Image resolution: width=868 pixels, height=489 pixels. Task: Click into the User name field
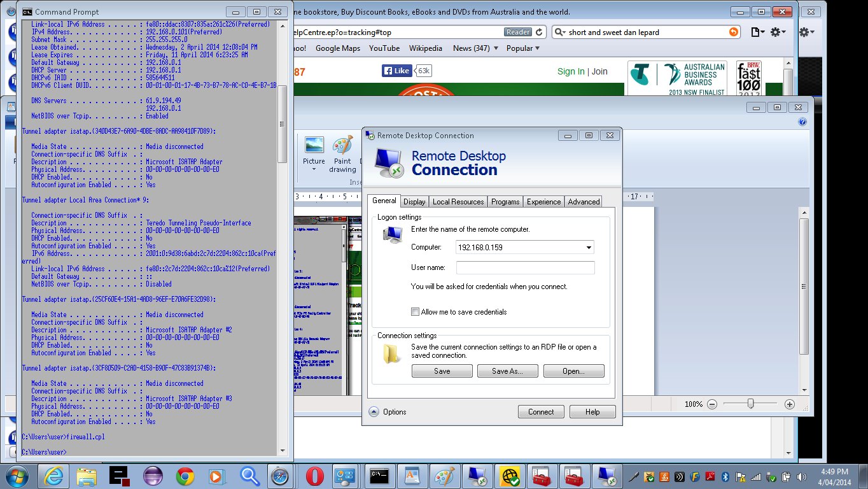click(x=525, y=267)
